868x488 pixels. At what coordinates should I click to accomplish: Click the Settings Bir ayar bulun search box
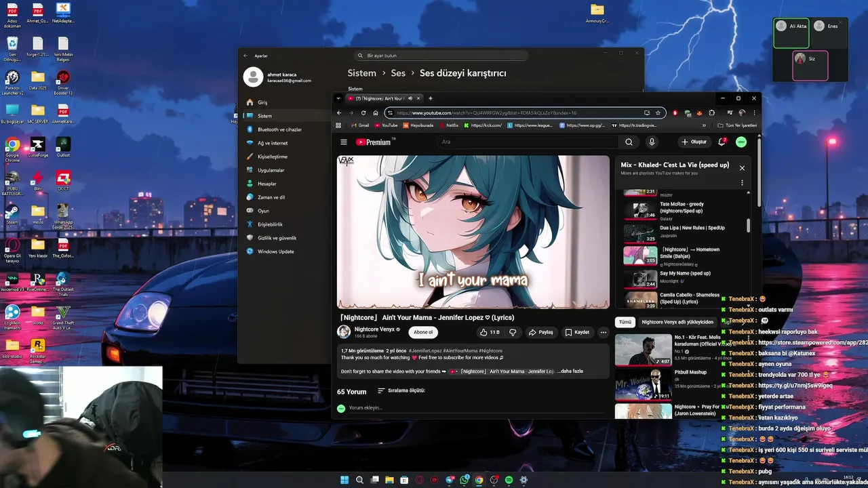point(441,56)
